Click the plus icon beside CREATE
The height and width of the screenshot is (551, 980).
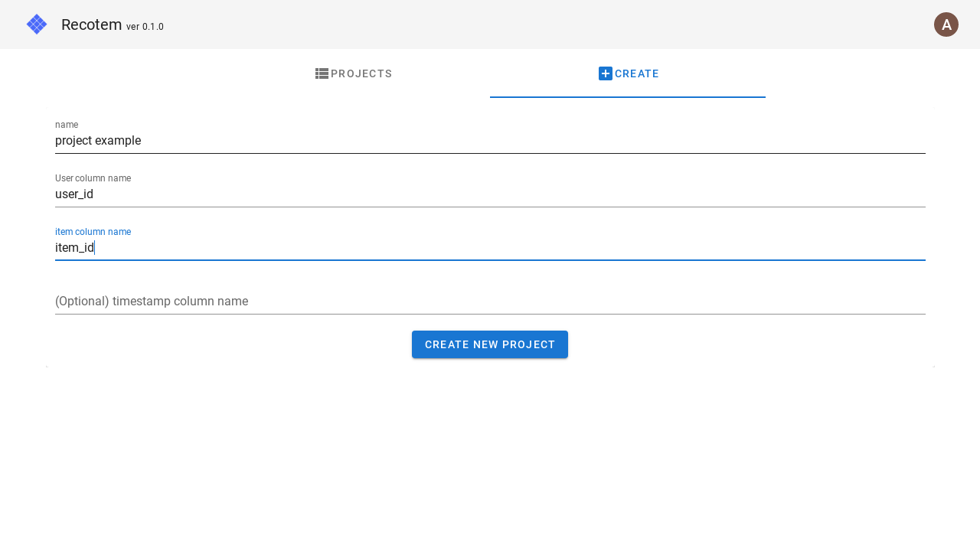pos(604,73)
